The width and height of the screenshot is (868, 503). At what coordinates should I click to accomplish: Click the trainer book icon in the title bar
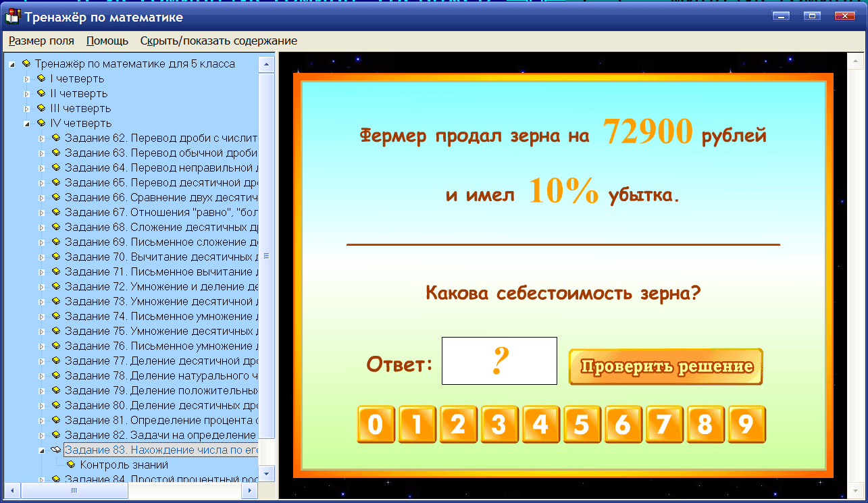point(11,16)
